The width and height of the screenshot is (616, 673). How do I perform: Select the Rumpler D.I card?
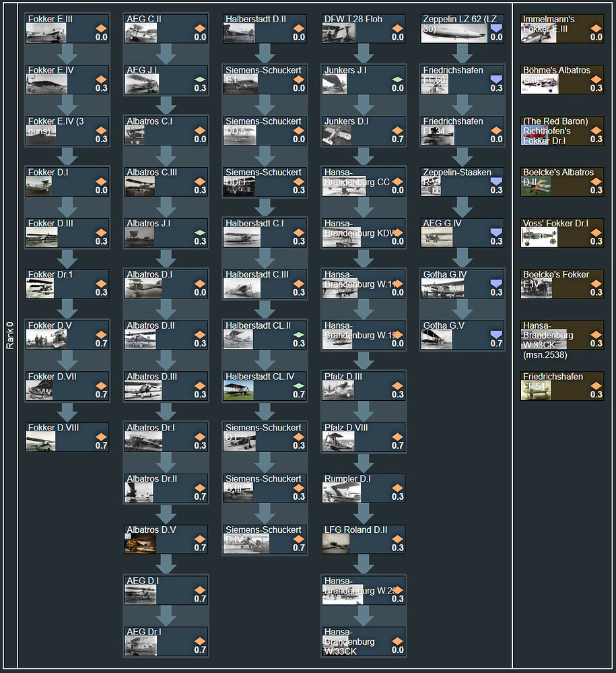point(364,488)
